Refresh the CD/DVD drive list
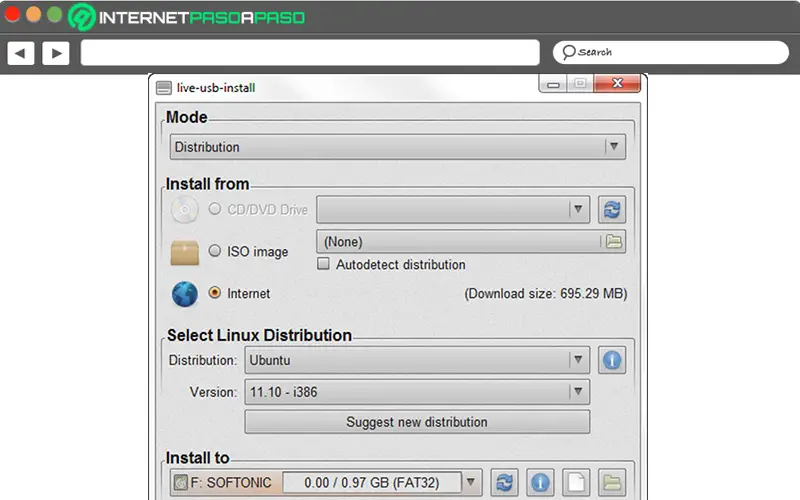The image size is (800, 500). click(612, 210)
